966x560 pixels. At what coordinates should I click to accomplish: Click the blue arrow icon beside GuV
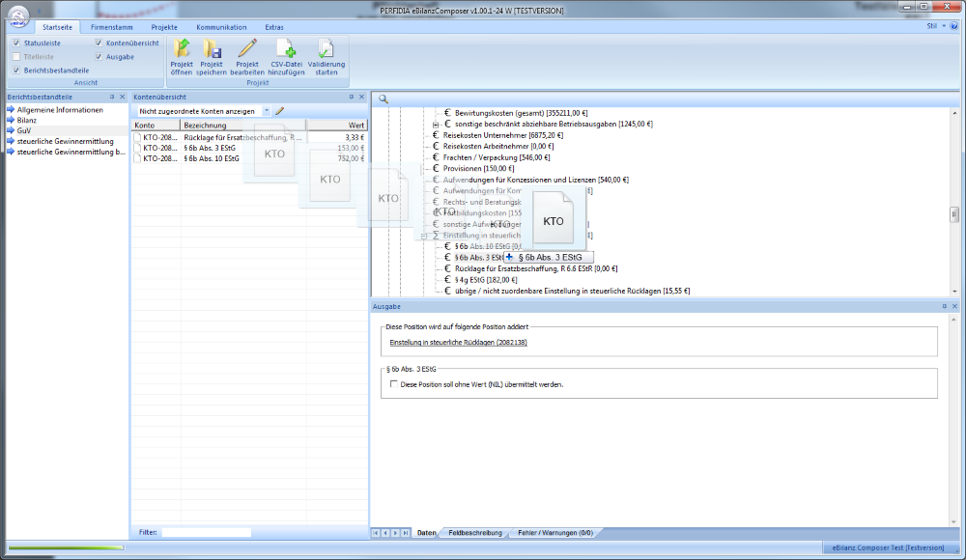[11, 130]
